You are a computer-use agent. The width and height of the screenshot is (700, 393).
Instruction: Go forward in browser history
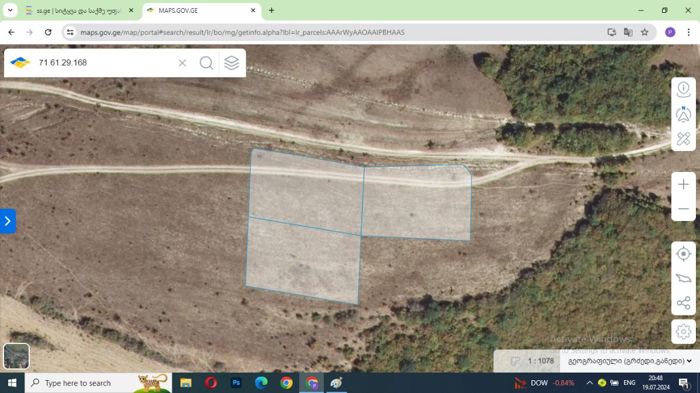29,32
